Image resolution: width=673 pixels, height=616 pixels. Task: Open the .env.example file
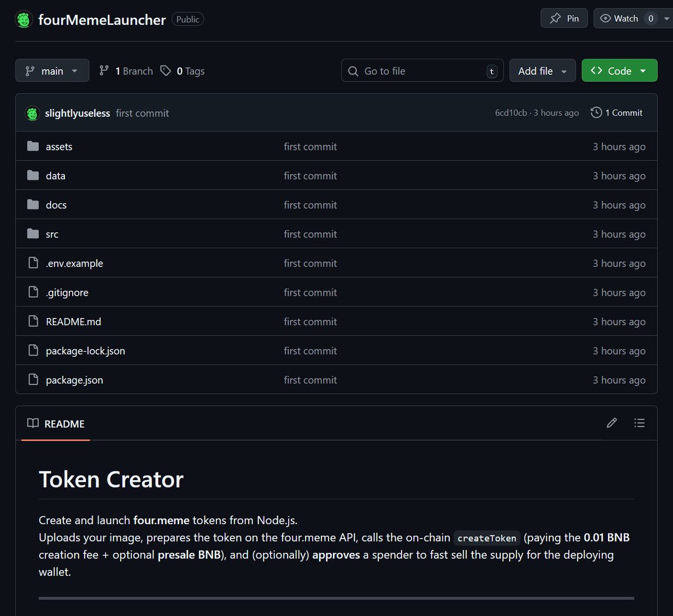pyautogui.click(x=75, y=263)
